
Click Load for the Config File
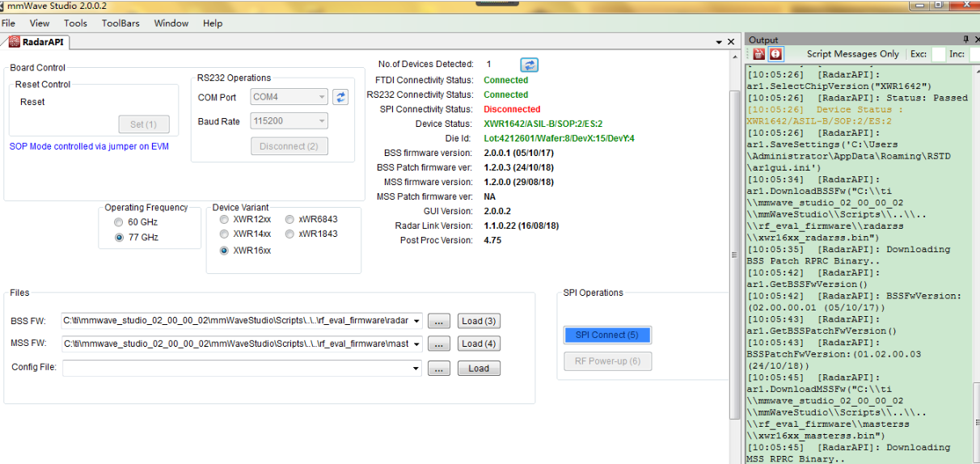coord(479,369)
